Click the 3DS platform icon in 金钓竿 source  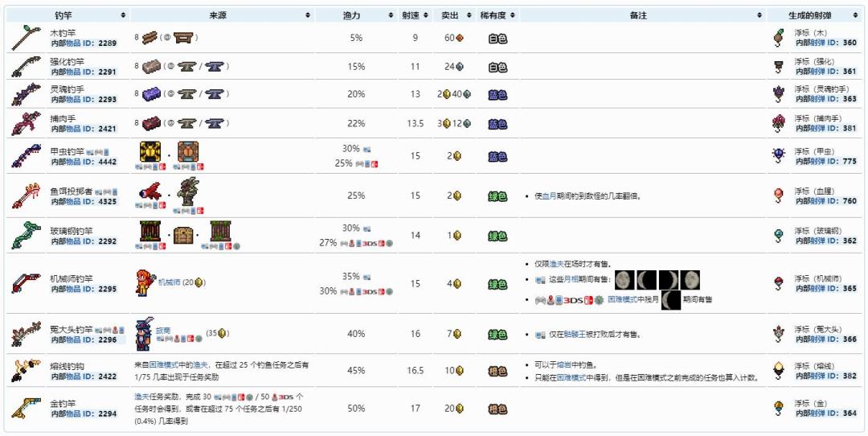click(x=285, y=397)
